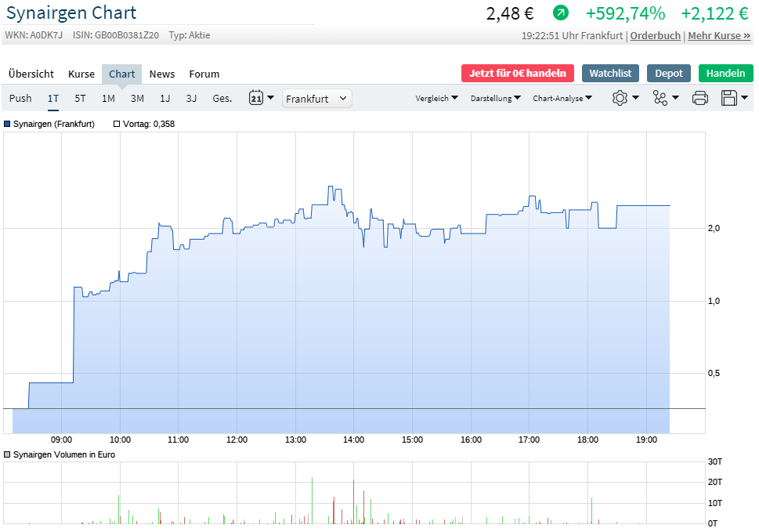The height and width of the screenshot is (532, 759).
Task: Toggle the Vortag 0,358 legend box
Action: click(x=117, y=124)
